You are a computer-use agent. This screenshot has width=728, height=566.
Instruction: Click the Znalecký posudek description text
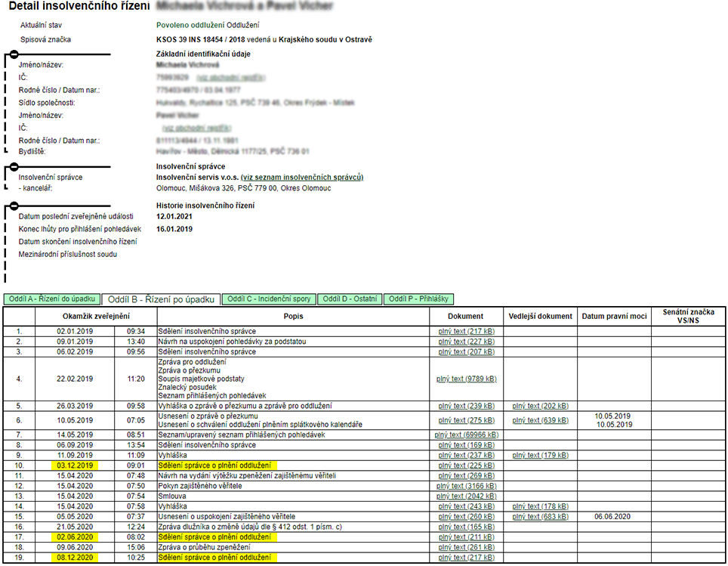pos(187,387)
